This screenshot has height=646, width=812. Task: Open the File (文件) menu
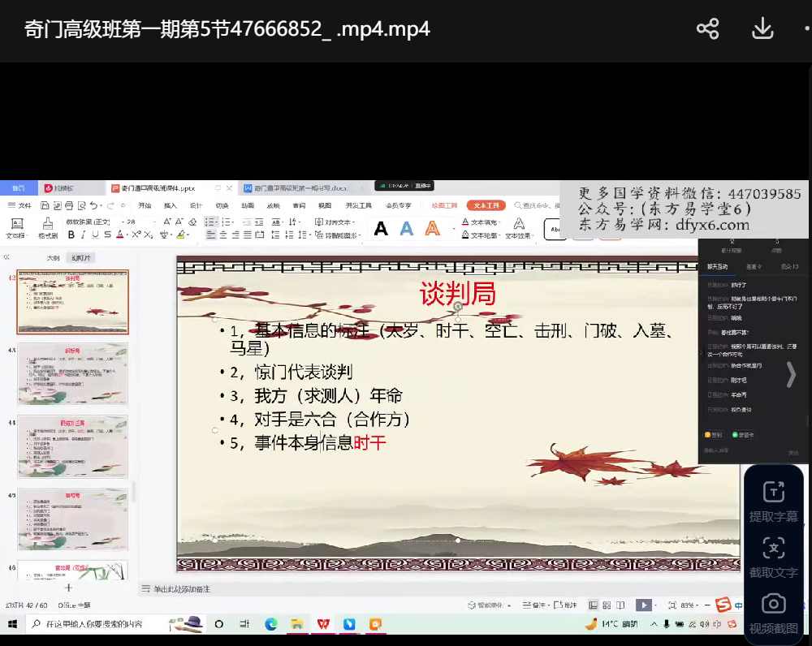(19, 205)
